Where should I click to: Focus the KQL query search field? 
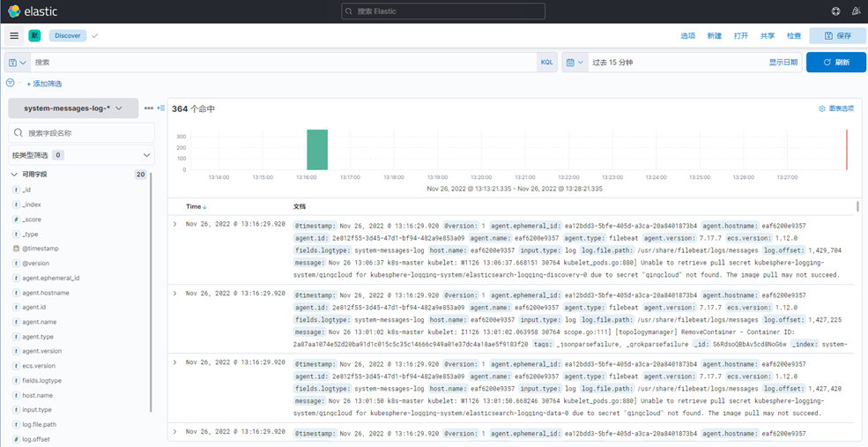(x=284, y=63)
